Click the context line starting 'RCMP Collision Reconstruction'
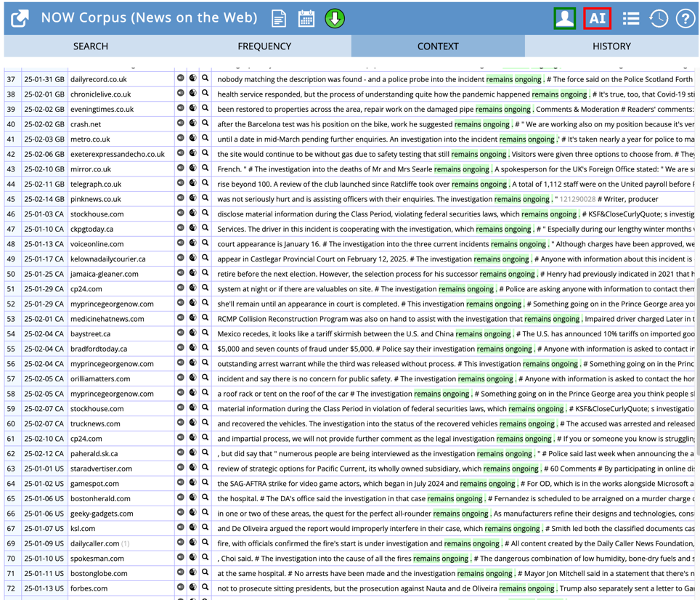The width and height of the screenshot is (700, 600). coord(456,319)
